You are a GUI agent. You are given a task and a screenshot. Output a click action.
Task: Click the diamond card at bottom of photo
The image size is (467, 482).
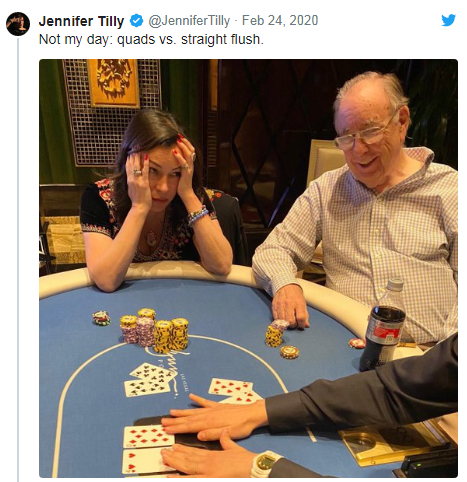pyautogui.click(x=147, y=436)
